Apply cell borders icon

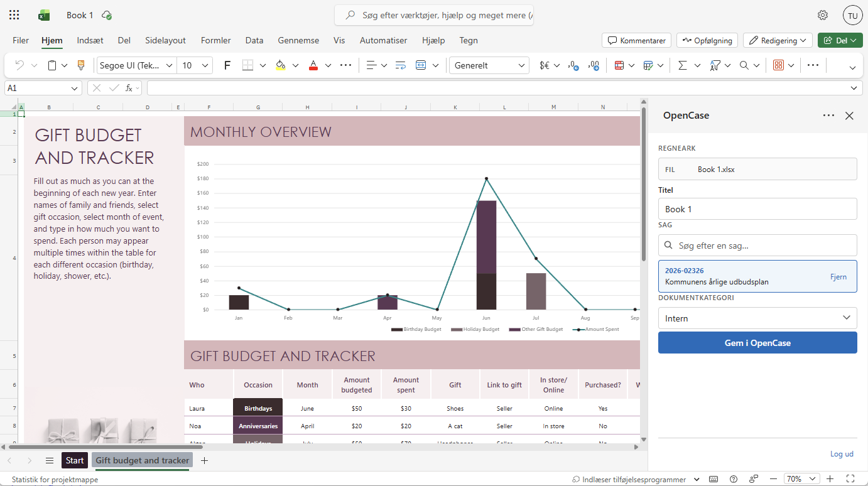(x=248, y=65)
